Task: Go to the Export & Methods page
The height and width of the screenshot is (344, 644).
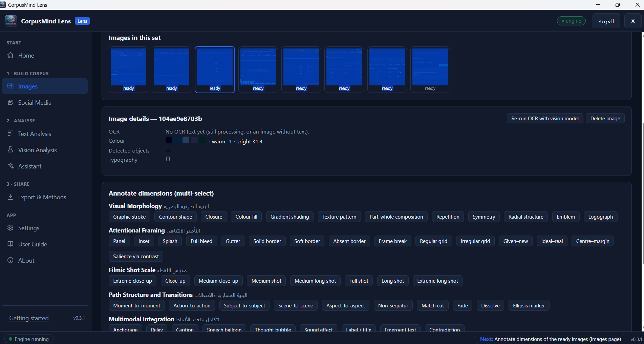Action: click(x=45, y=197)
